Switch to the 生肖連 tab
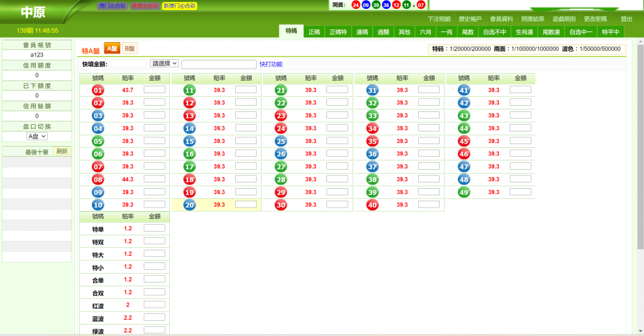644x336 pixels. point(525,32)
